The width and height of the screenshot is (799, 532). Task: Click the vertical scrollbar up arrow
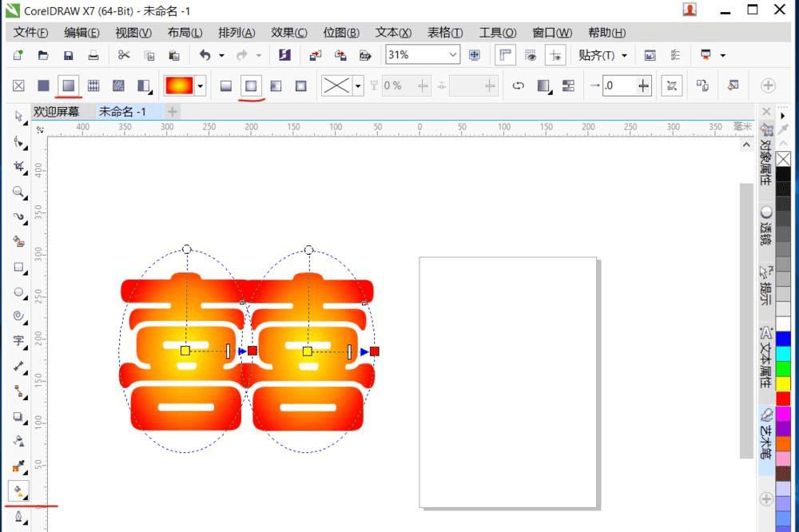[x=746, y=145]
